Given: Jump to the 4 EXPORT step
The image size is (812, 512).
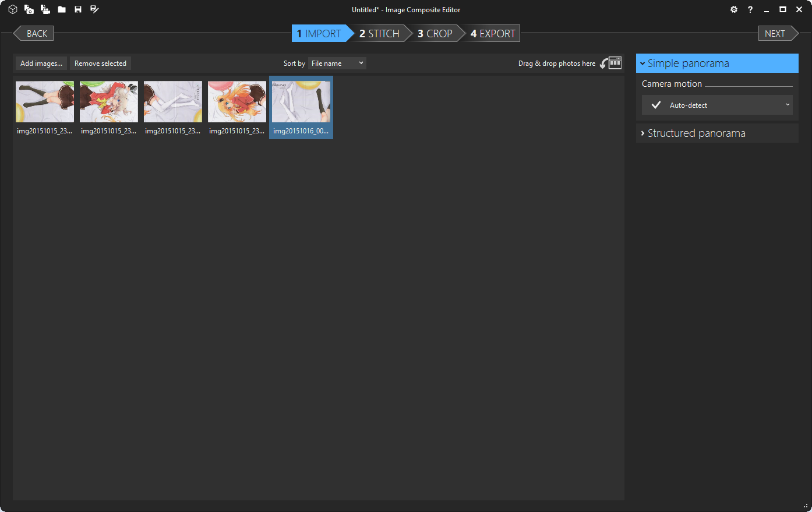Looking at the screenshot, I should [x=493, y=33].
